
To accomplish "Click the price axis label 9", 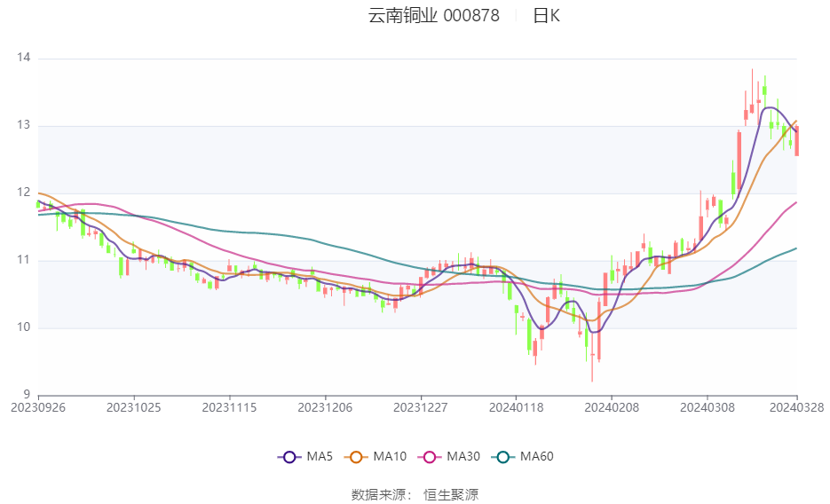I will point(27,395).
